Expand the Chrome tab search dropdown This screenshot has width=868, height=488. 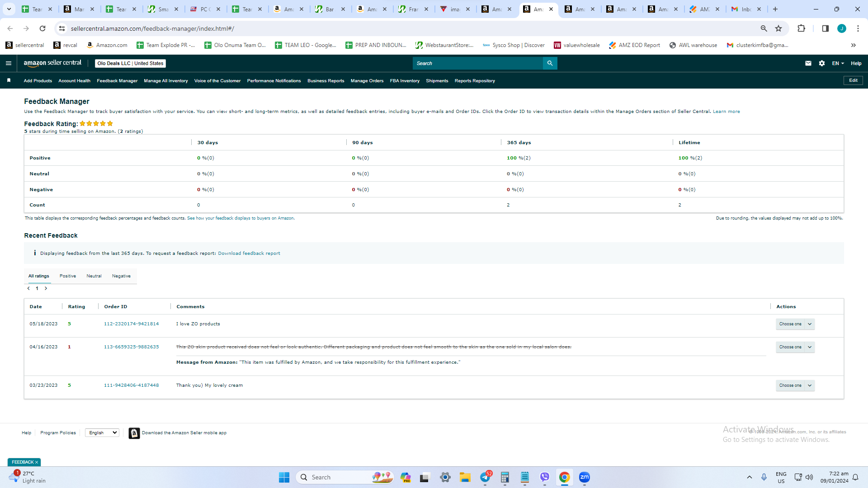9,9
